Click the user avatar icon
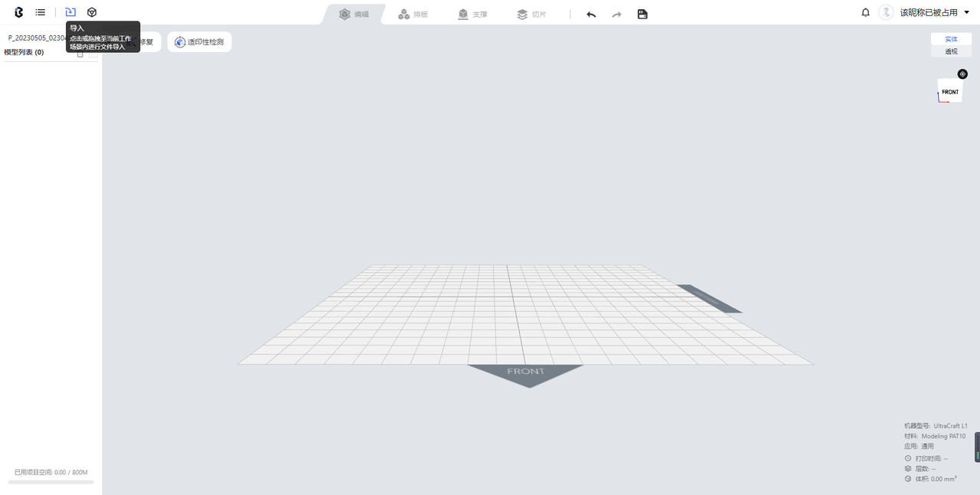The height and width of the screenshot is (495, 980). coord(886,12)
